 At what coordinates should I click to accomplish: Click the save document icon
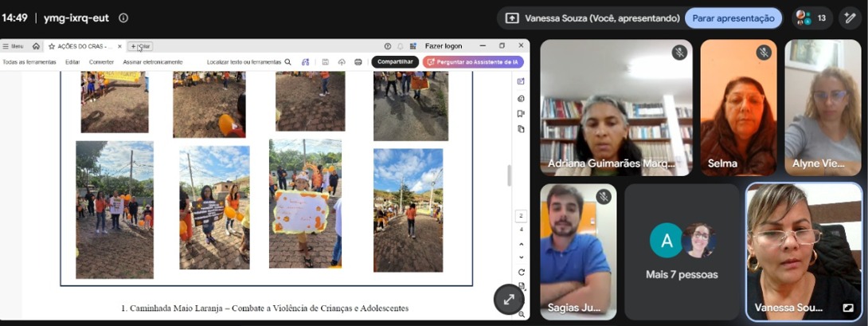click(x=326, y=62)
